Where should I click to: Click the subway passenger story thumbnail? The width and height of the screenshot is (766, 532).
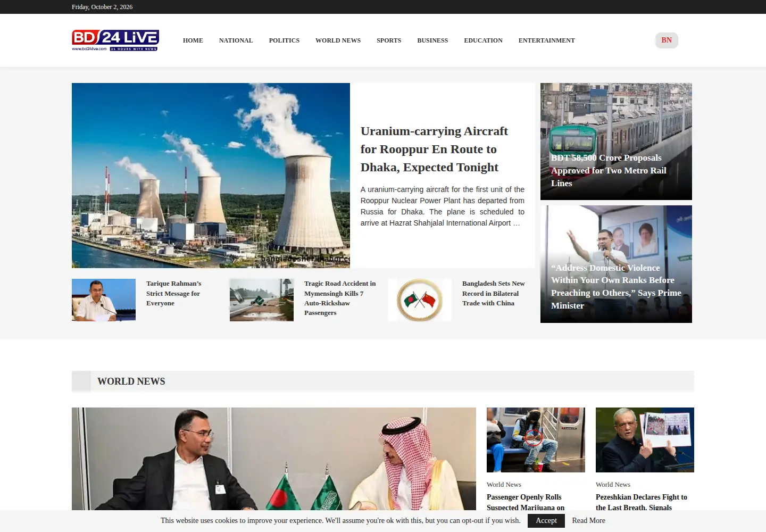(536, 440)
